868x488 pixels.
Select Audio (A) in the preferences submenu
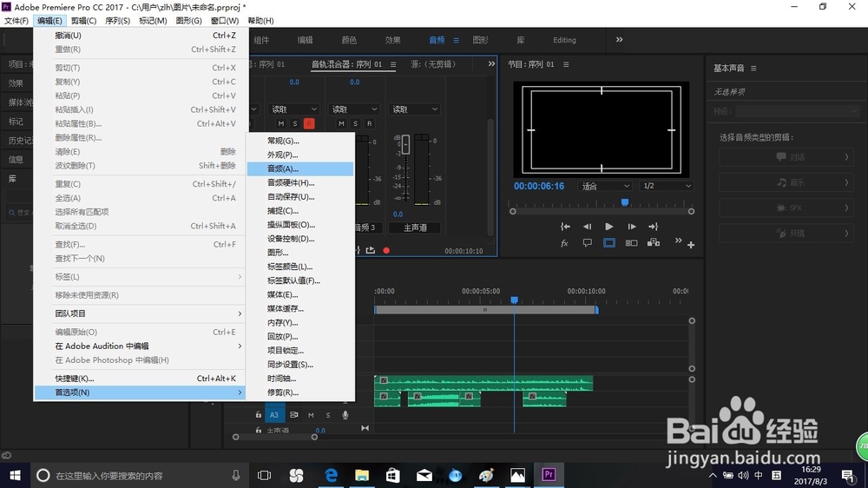pyautogui.click(x=299, y=168)
